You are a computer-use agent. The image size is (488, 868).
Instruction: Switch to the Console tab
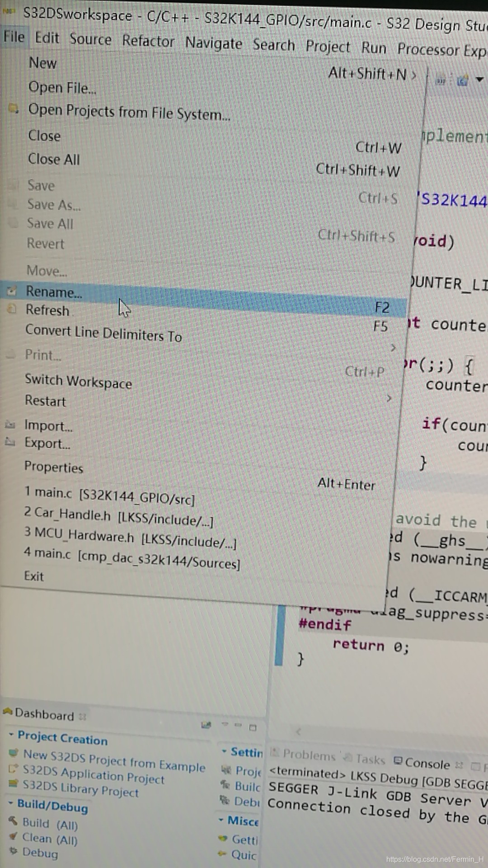pyautogui.click(x=428, y=763)
